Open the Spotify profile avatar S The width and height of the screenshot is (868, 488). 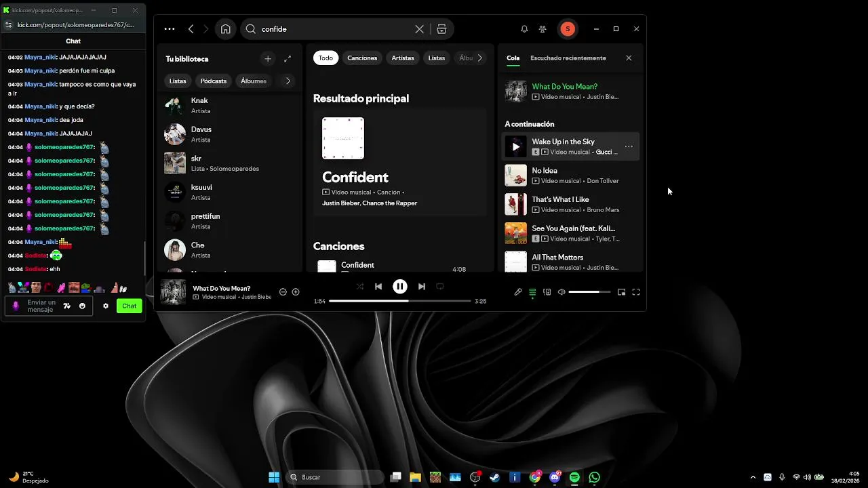[568, 29]
